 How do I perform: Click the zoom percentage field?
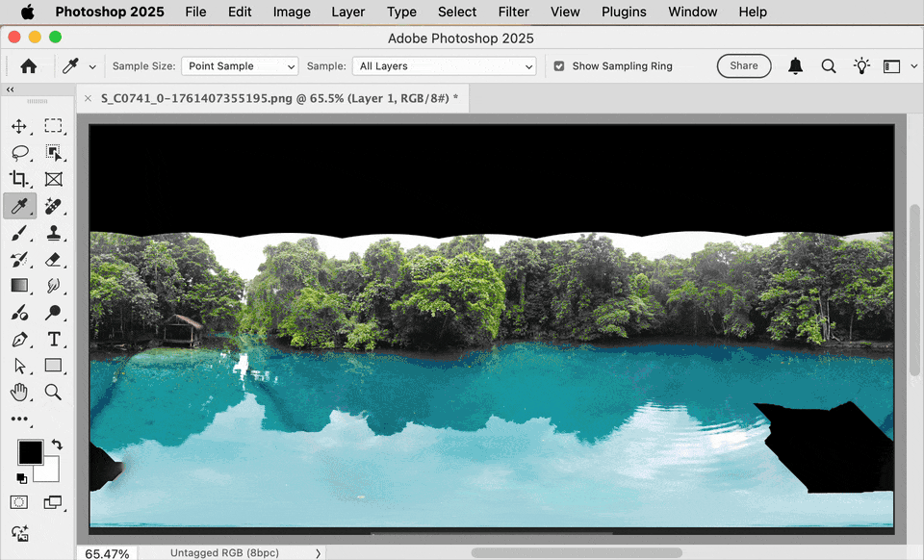106,552
